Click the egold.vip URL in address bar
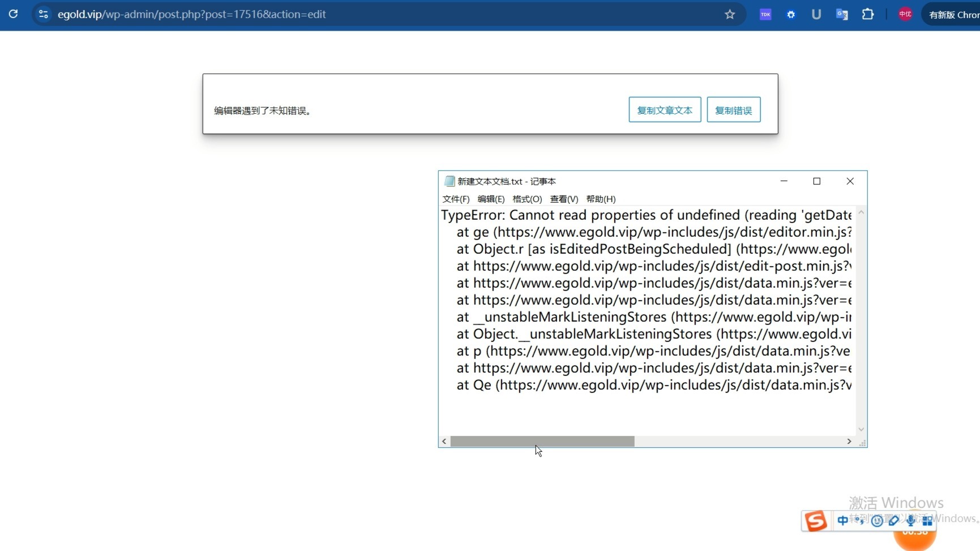 (x=191, y=14)
